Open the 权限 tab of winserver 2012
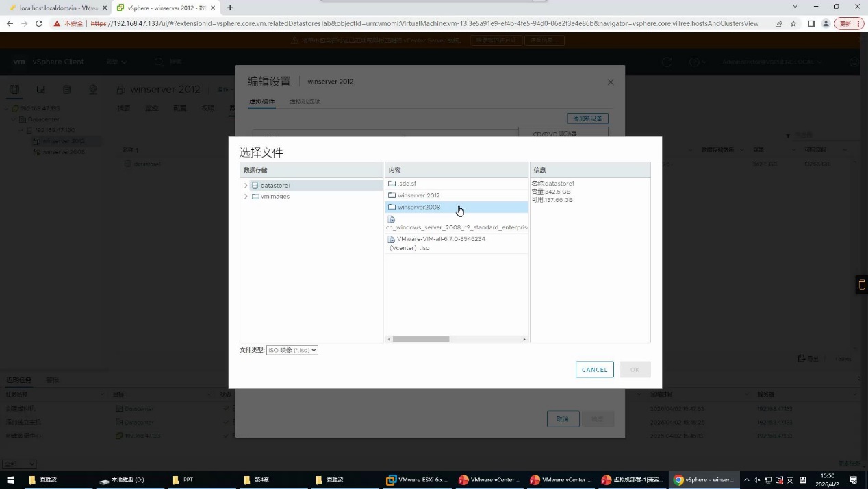Image resolution: width=868 pixels, height=489 pixels. coord(208,108)
